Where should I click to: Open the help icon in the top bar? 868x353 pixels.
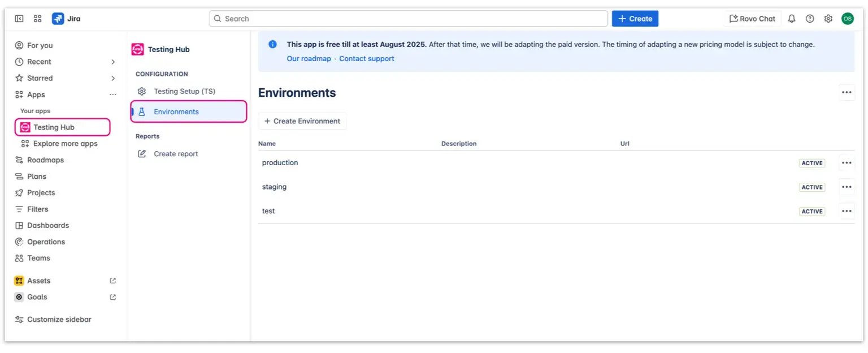point(810,18)
